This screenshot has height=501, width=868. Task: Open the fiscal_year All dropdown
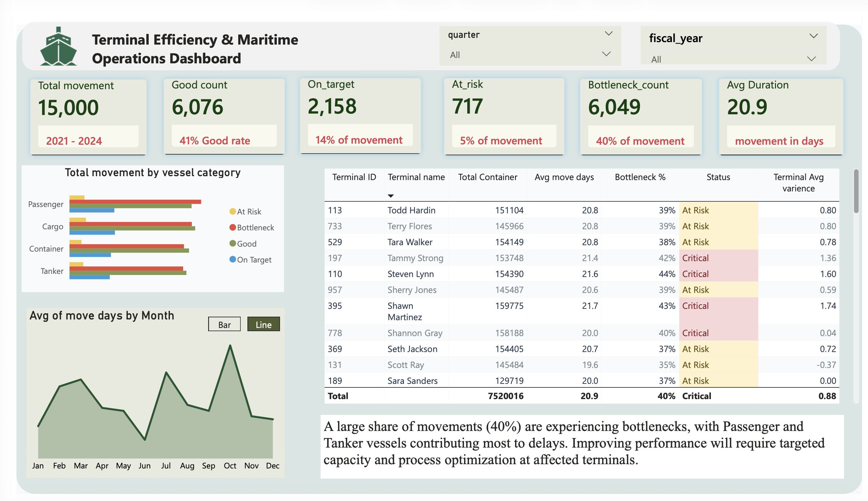click(x=811, y=59)
